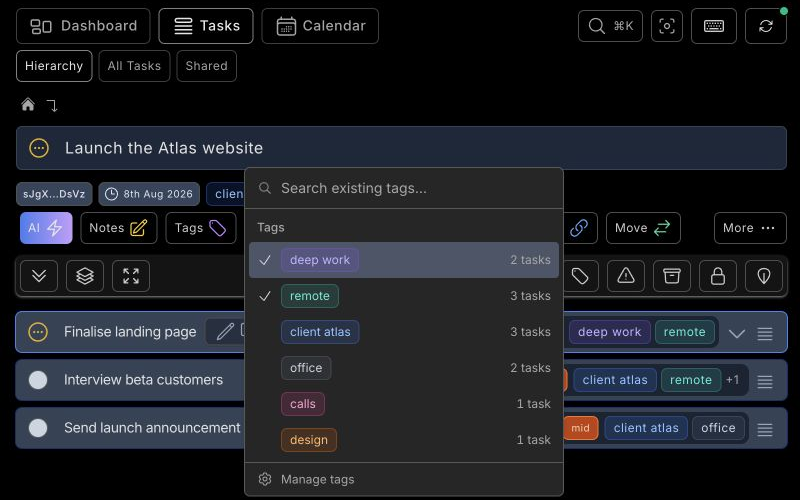This screenshot has height=500, width=800.
Task: Select the Shared subtab
Action: point(207,66)
